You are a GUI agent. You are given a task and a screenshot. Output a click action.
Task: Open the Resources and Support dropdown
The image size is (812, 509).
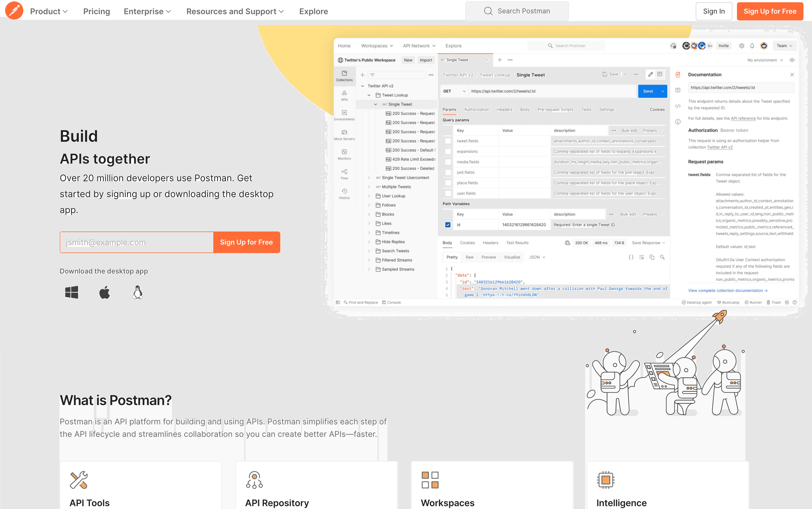click(x=235, y=11)
